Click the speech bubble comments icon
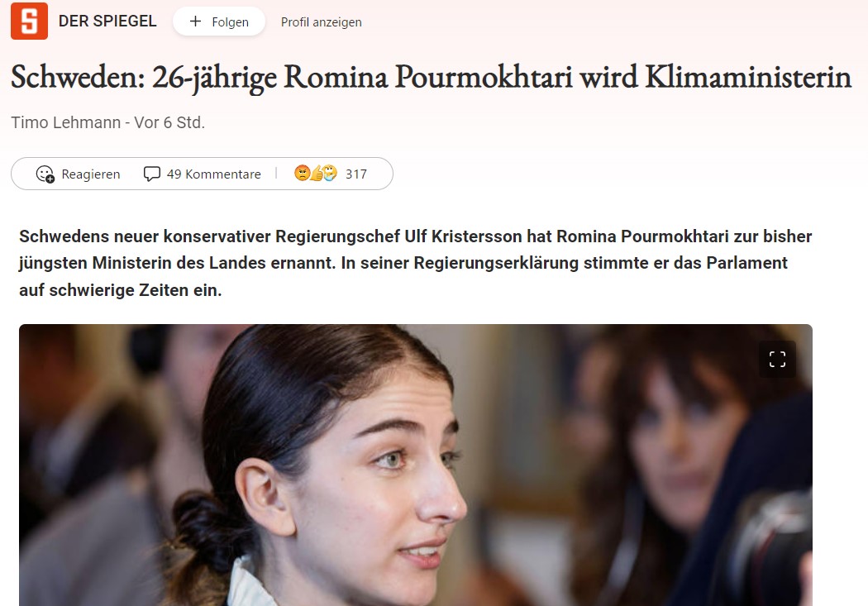This screenshot has height=606, width=868. pos(151,174)
